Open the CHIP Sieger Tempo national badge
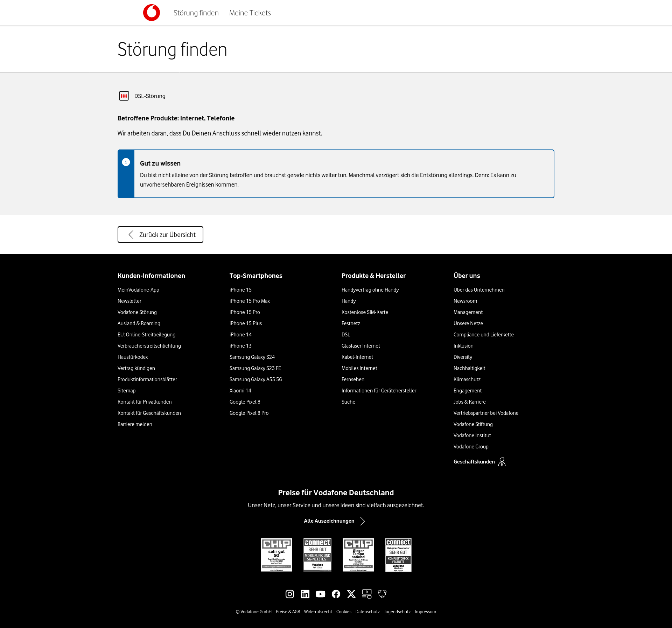 [x=358, y=555]
